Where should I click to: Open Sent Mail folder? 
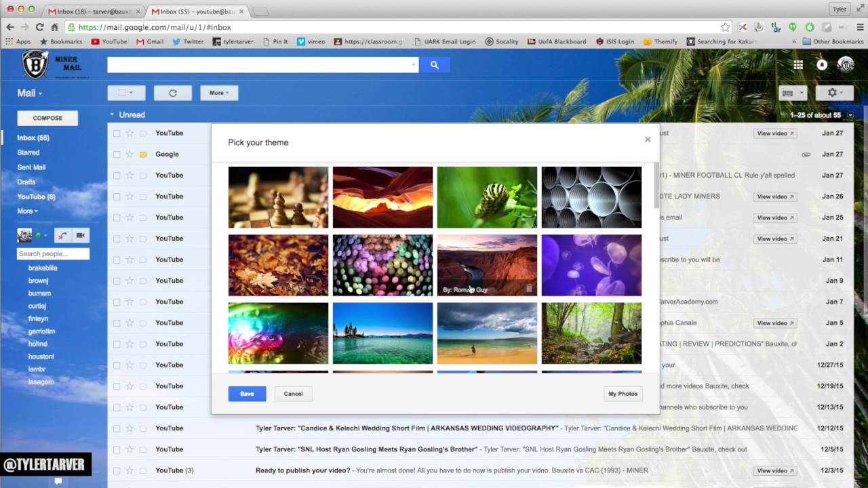(31, 167)
